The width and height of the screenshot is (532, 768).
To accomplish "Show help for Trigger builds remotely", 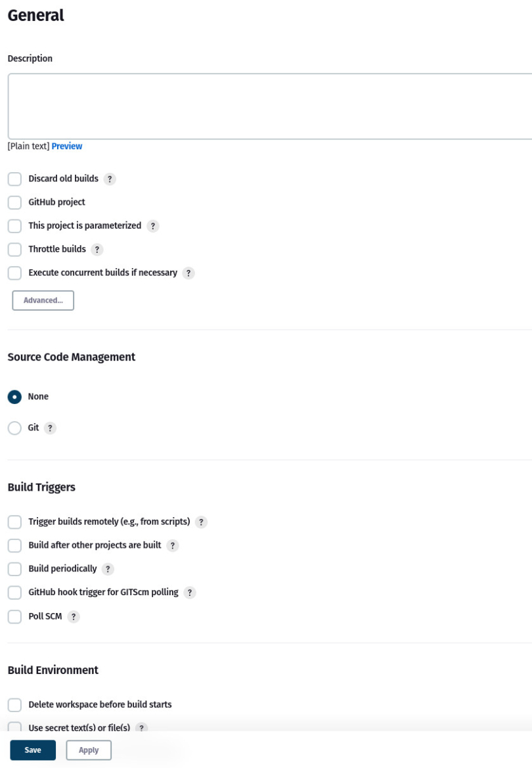I will click(x=202, y=522).
